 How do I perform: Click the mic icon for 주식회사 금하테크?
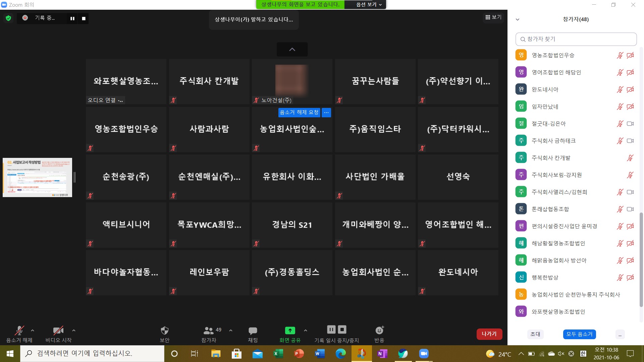pyautogui.click(x=620, y=141)
